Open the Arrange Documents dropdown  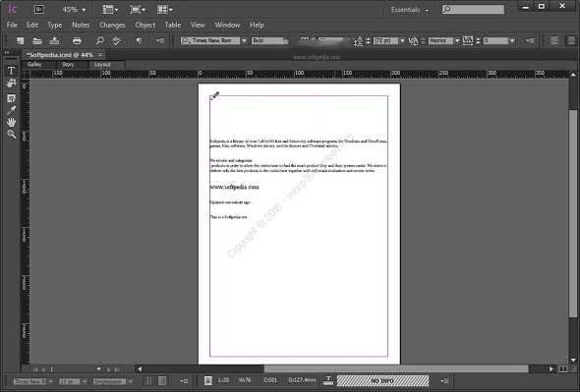click(x=164, y=10)
